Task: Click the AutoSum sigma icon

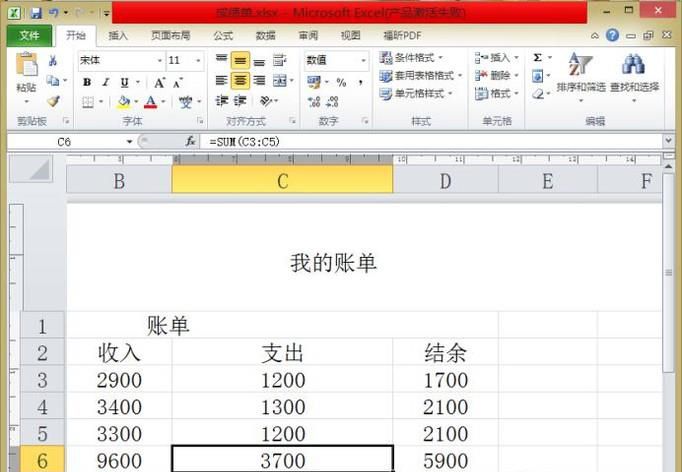Action: (538, 59)
